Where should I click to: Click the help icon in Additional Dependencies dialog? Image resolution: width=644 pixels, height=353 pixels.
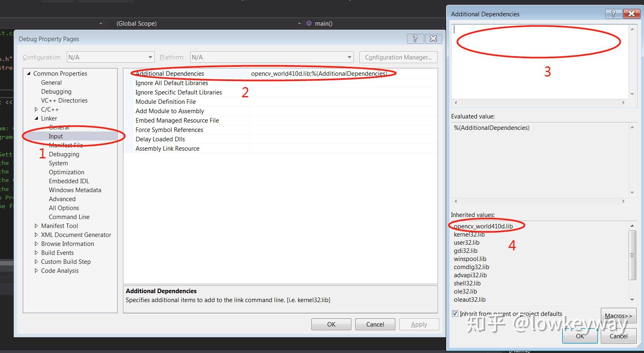tap(613, 14)
